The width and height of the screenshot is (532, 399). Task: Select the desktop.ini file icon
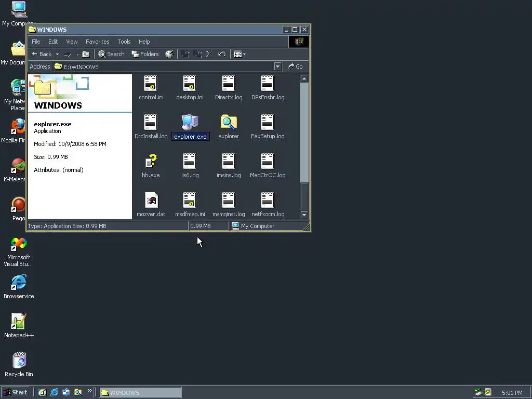190,84
